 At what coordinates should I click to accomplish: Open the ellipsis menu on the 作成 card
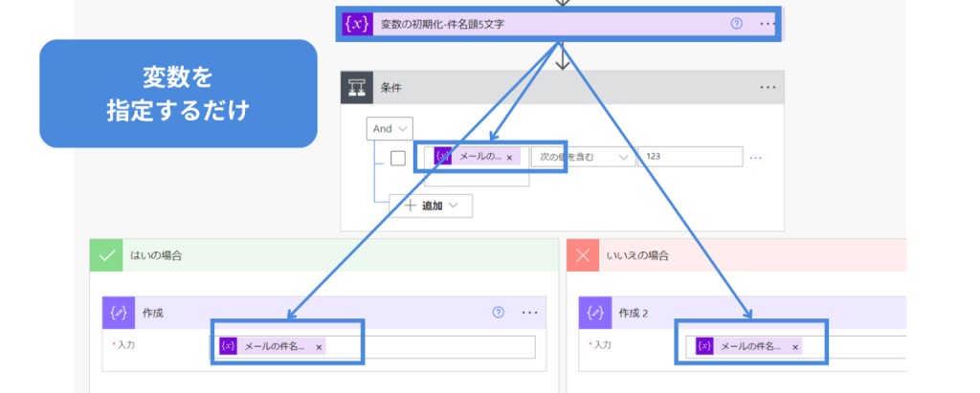tap(529, 312)
